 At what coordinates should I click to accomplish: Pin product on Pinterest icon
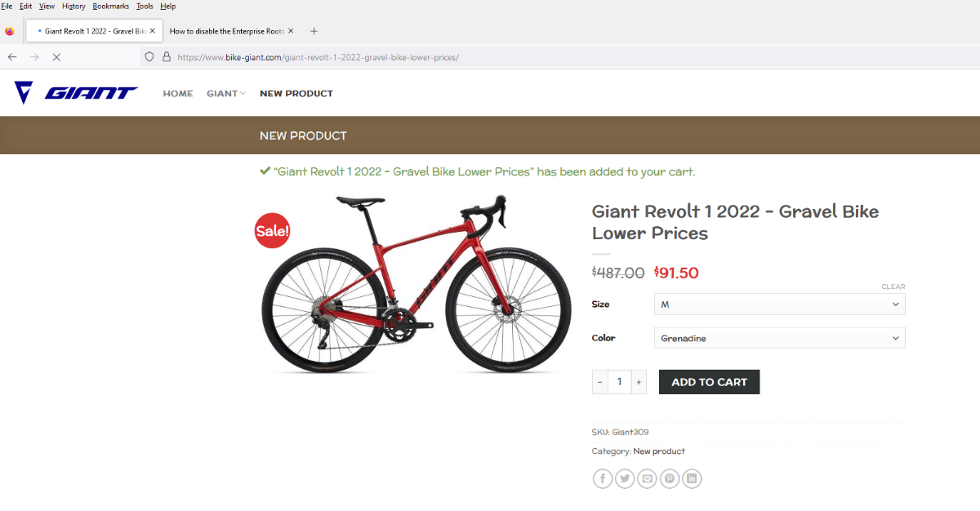(670, 478)
